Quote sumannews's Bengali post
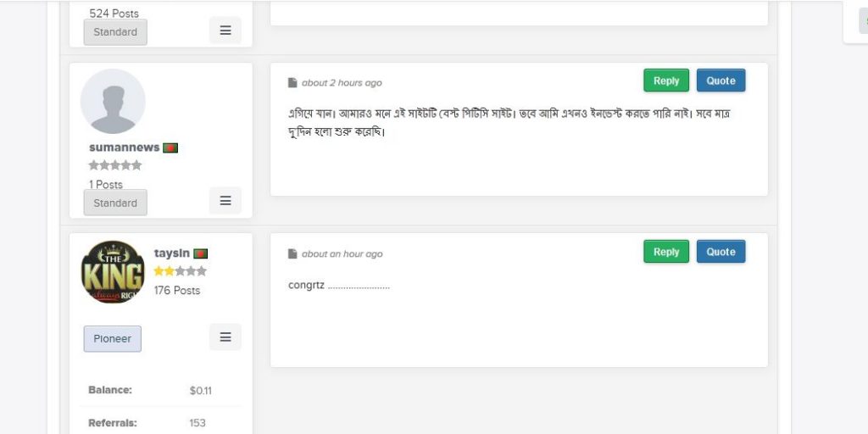Screen dimensions: 868x434 click(x=721, y=81)
